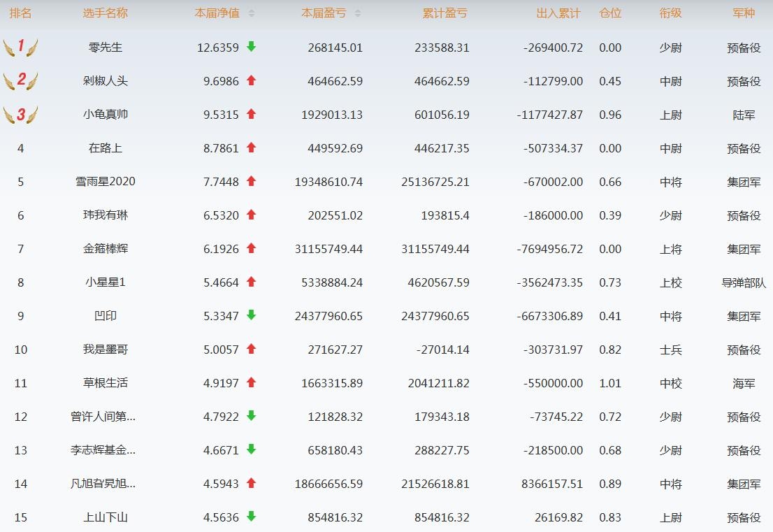Sort by 本届盈亏 using its sort arrows
The width and height of the screenshot is (773, 532).
click(x=358, y=13)
